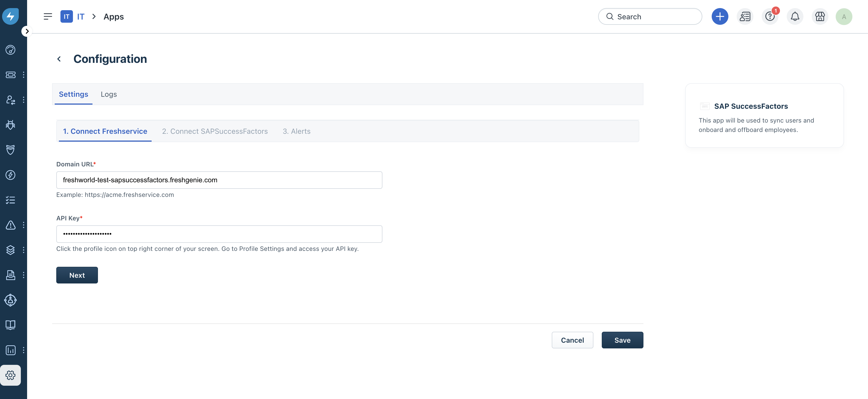
Task: Go to Connect SAPSuccessFactors step
Action: (215, 131)
